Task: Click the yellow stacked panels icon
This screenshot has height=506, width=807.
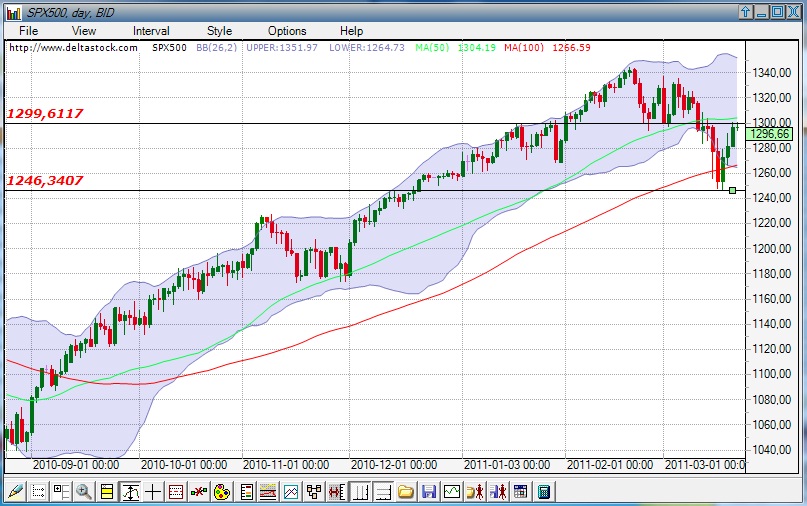Action: pos(107,492)
